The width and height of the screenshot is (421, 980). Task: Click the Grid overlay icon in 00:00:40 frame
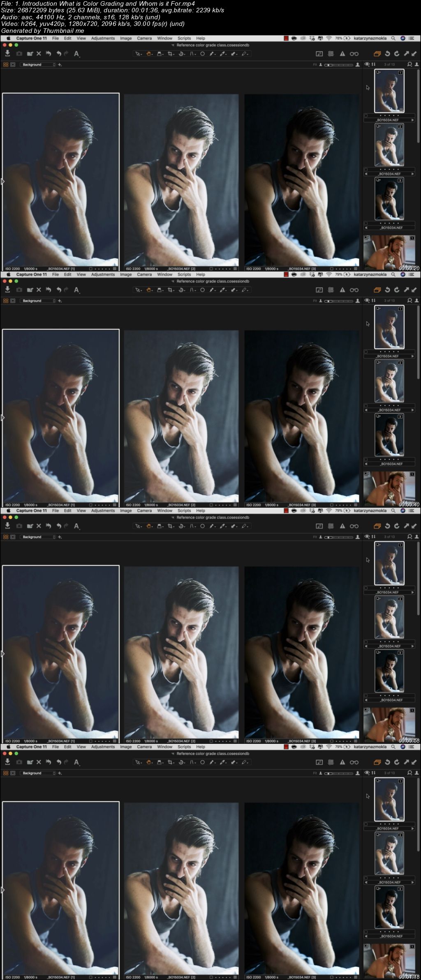331,290
